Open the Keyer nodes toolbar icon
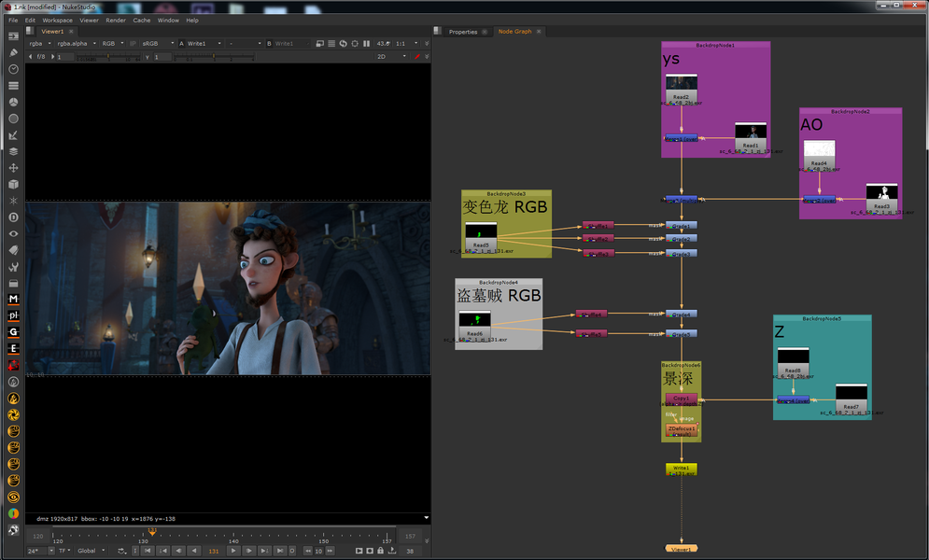Screen dimensions: 929x560 [x=13, y=135]
